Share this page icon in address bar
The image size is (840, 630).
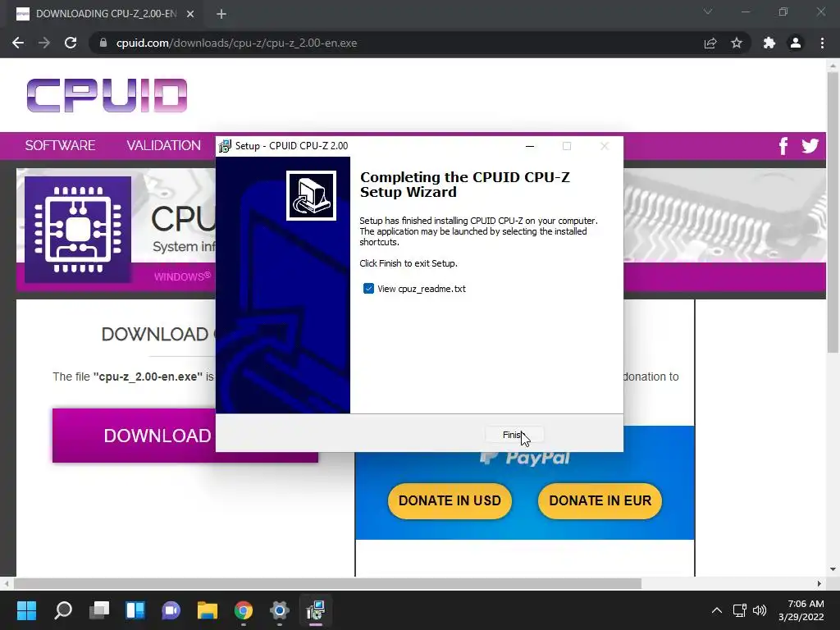(710, 43)
